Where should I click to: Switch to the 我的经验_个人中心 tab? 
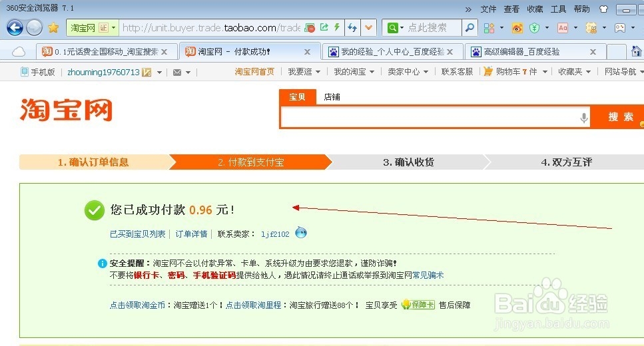[x=392, y=52]
